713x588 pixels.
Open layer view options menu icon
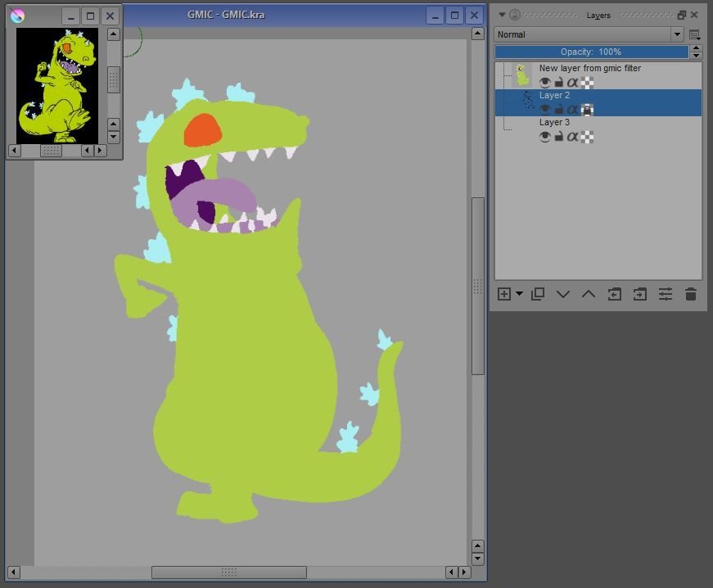[694, 34]
